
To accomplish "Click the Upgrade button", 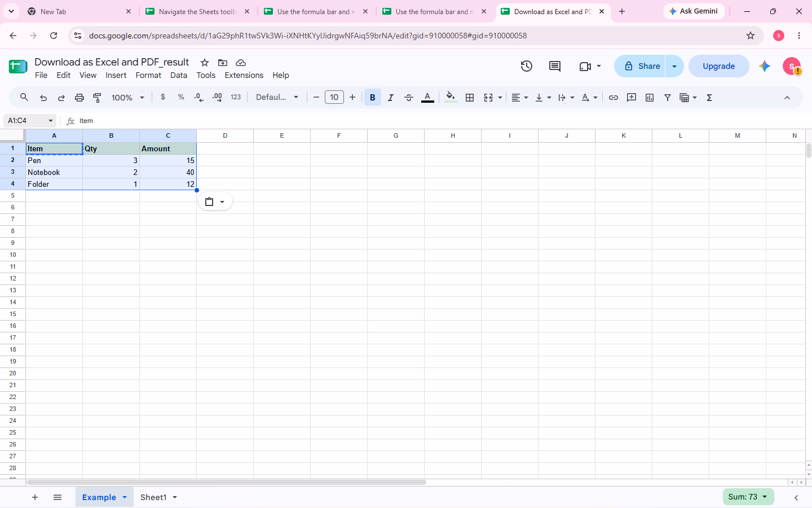I will click(719, 66).
